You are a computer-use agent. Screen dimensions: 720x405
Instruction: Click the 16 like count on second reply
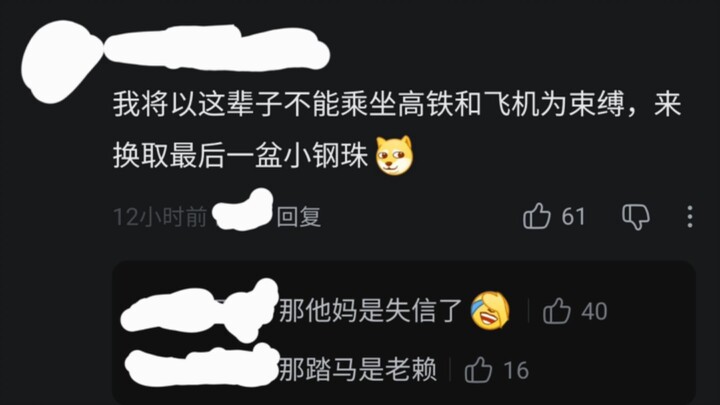click(516, 370)
